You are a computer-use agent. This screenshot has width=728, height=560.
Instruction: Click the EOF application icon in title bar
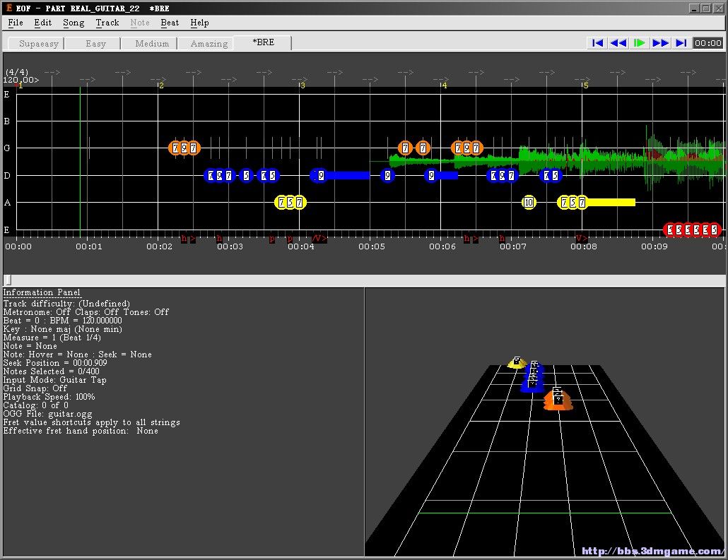tap(8, 8)
